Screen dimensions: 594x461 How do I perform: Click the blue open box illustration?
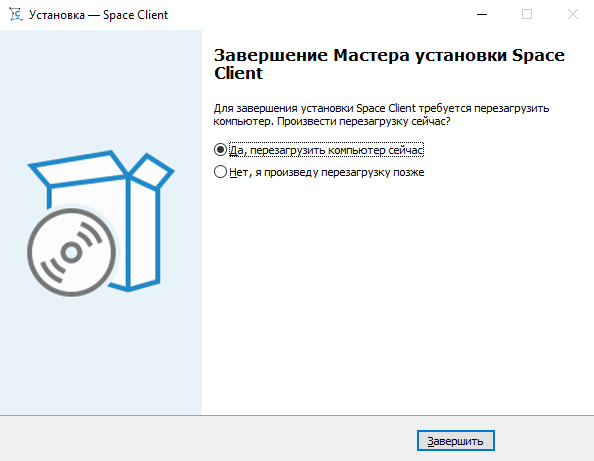[x=101, y=222]
